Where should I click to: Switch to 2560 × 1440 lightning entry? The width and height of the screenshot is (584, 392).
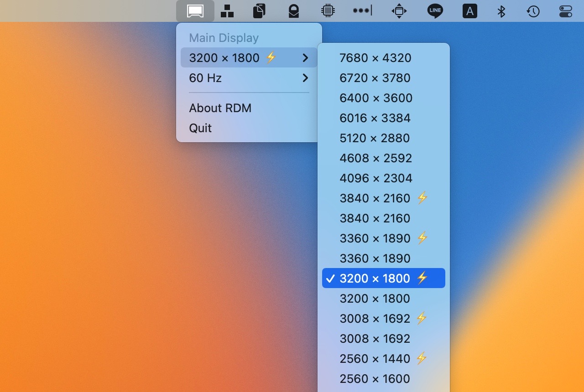tap(384, 359)
